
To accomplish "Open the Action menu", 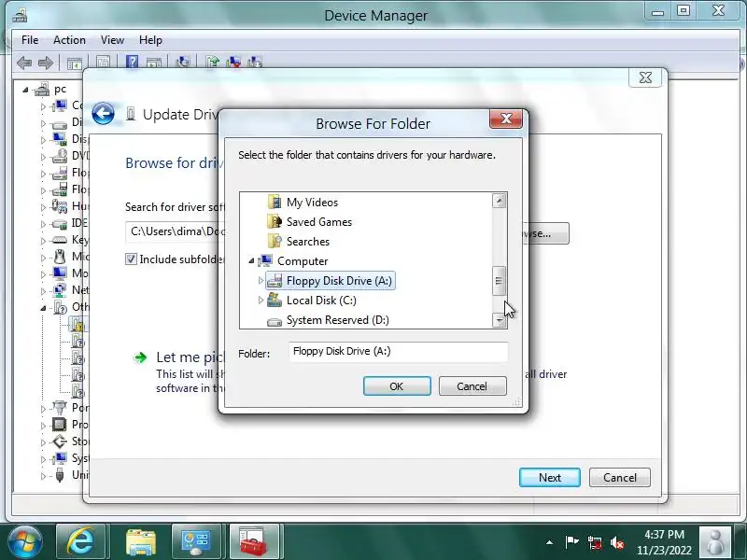I will coord(69,40).
